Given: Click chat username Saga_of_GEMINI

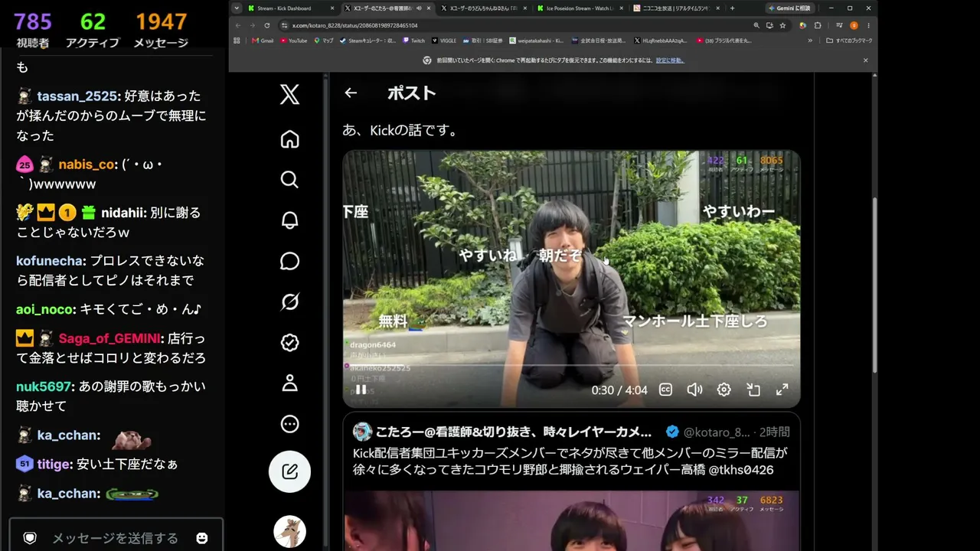Looking at the screenshot, I should [x=109, y=338].
